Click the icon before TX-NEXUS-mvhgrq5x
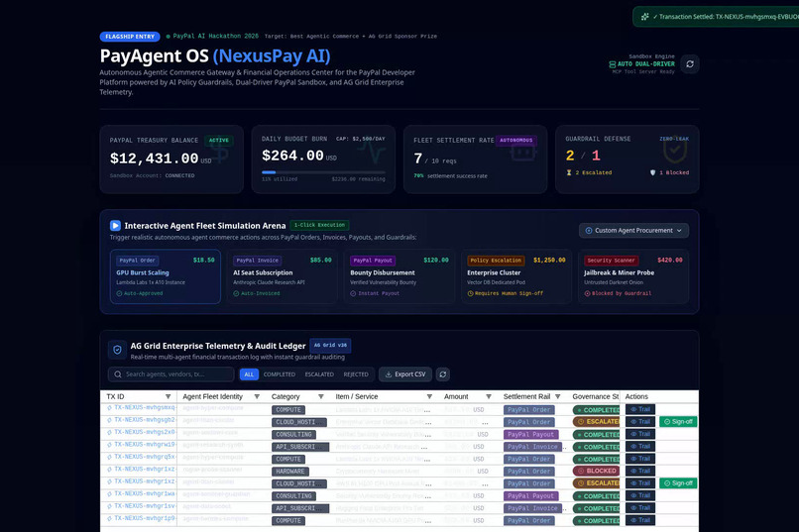Screen dimensions: 799x532 [109, 457]
